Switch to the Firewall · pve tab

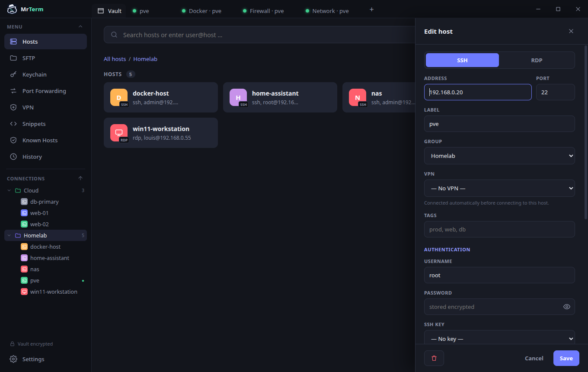263,11
